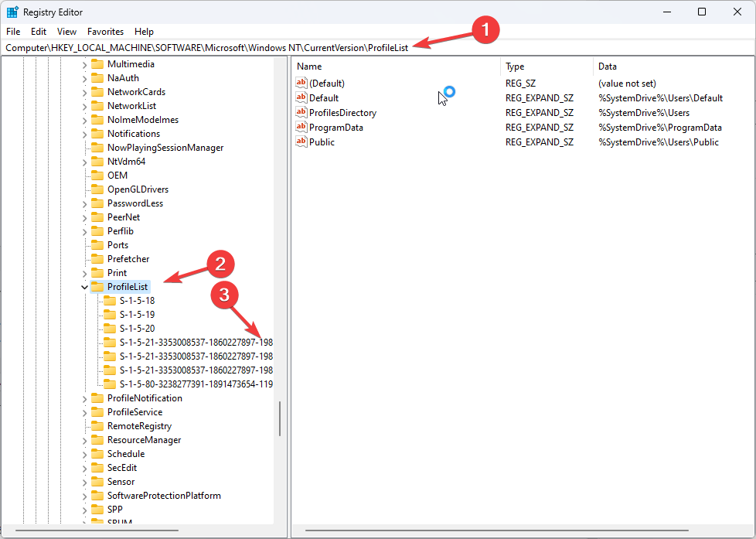Expand the Perflib key

85,232
